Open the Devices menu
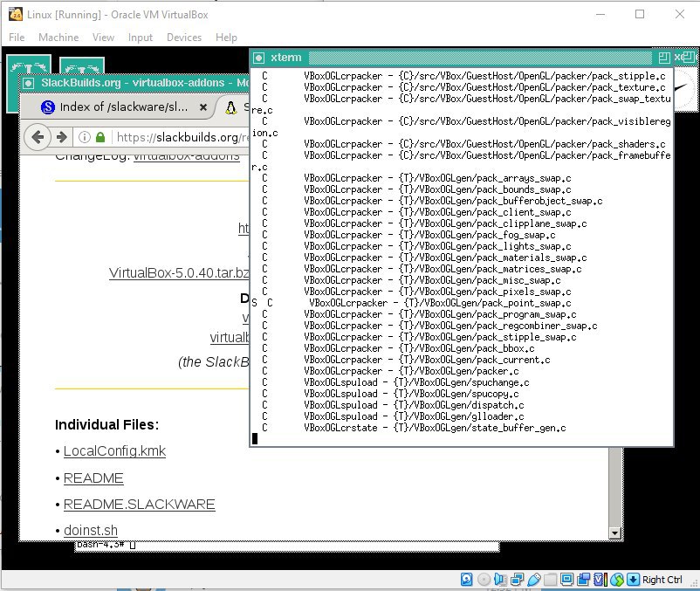 (184, 38)
